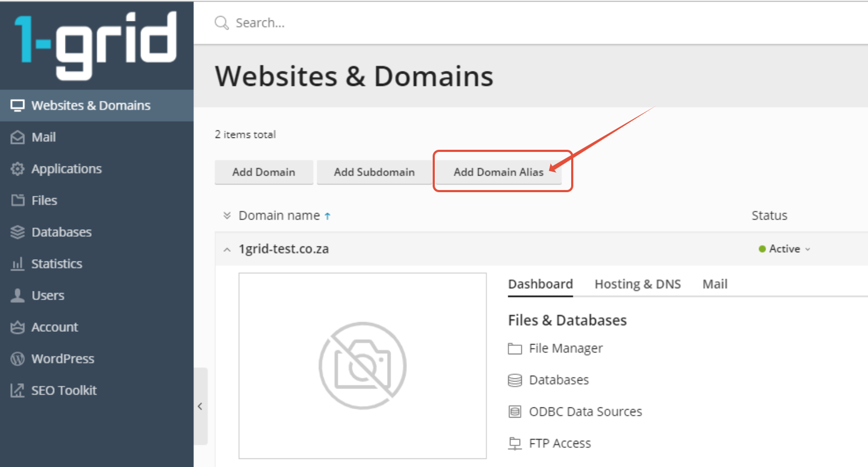Open WordPress in sidebar

tap(97, 359)
